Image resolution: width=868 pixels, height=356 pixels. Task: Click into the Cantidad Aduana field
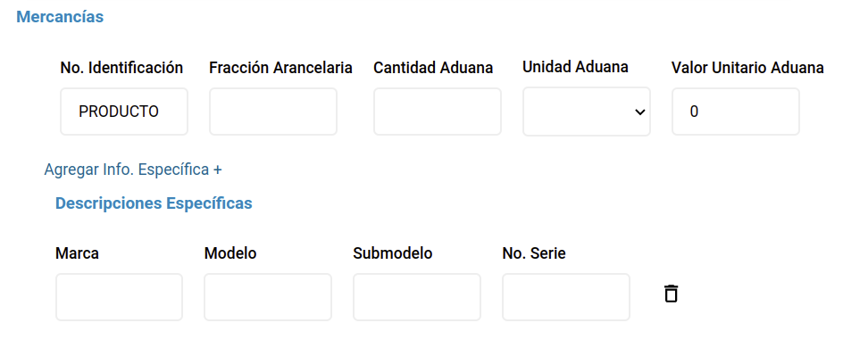pos(438,112)
